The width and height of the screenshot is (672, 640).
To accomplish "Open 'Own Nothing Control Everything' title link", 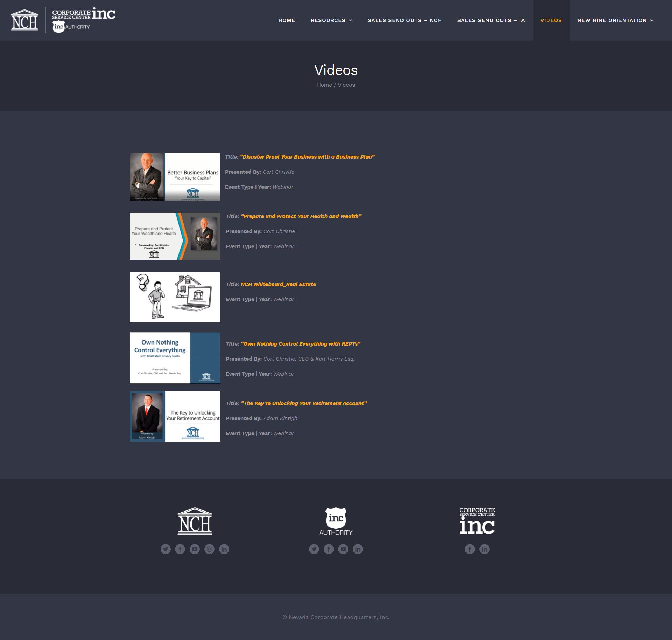I will (300, 344).
